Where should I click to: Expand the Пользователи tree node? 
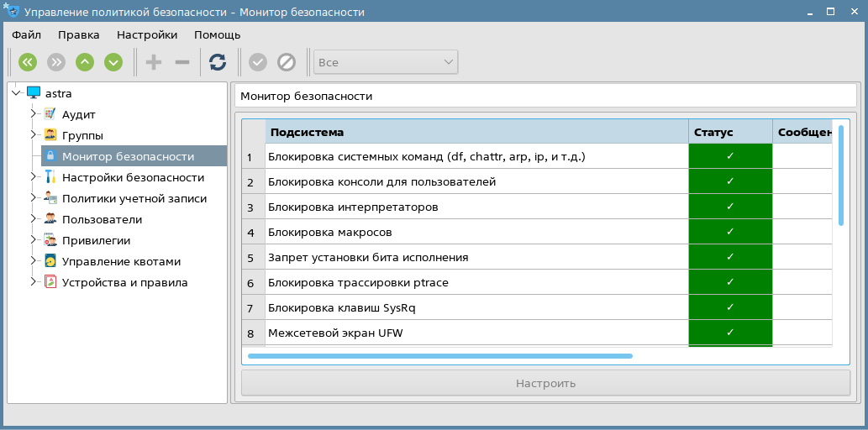[34, 219]
